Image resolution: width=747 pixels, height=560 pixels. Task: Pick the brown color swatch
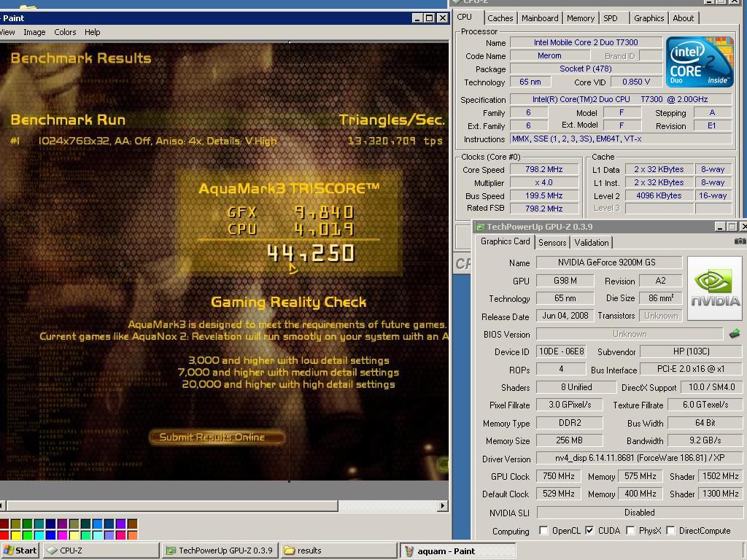coord(132,524)
